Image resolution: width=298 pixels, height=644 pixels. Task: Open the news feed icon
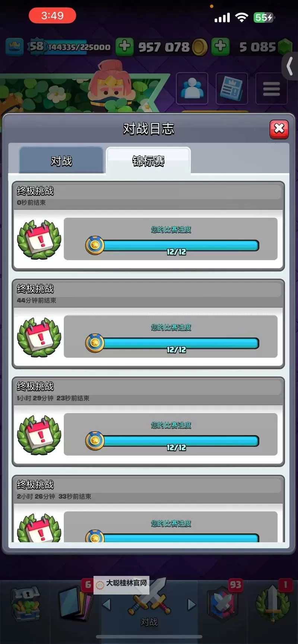232,89
